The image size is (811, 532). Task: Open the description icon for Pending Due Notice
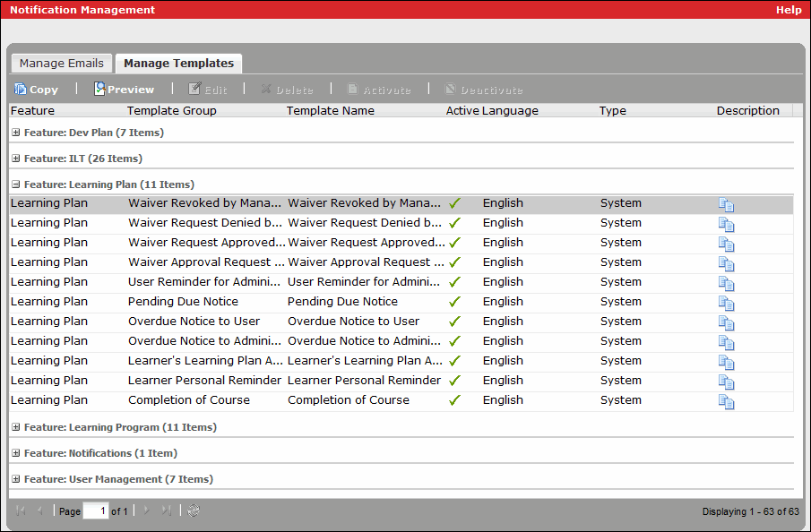point(726,304)
